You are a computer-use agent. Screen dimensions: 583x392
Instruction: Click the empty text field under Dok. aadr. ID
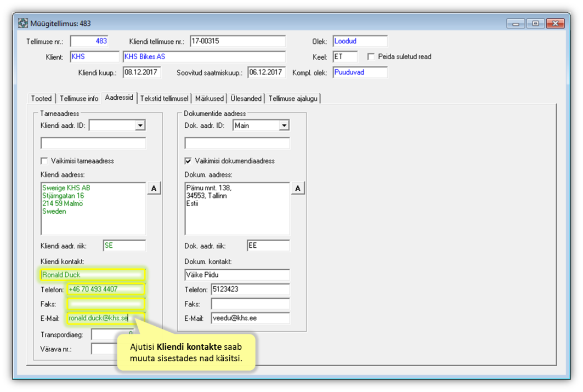pos(237,143)
